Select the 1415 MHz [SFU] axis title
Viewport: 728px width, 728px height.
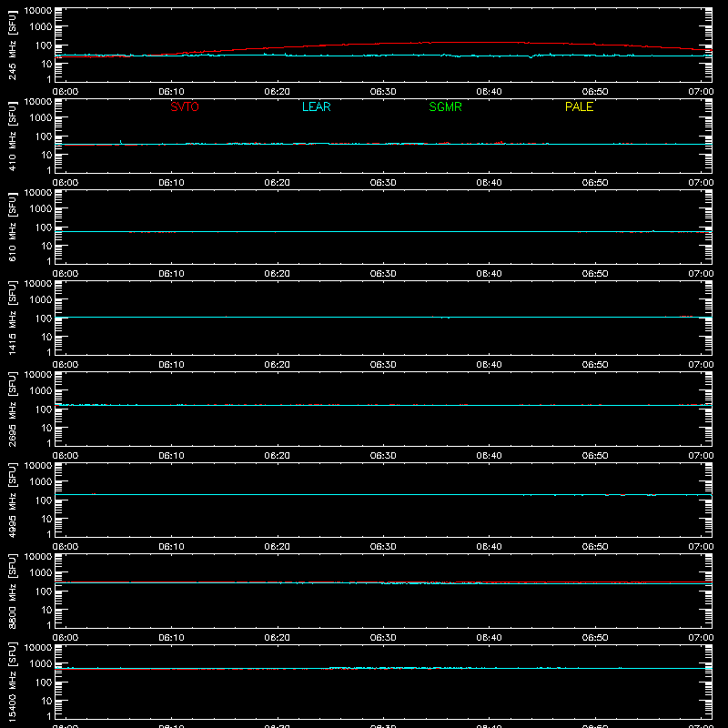pos(12,318)
